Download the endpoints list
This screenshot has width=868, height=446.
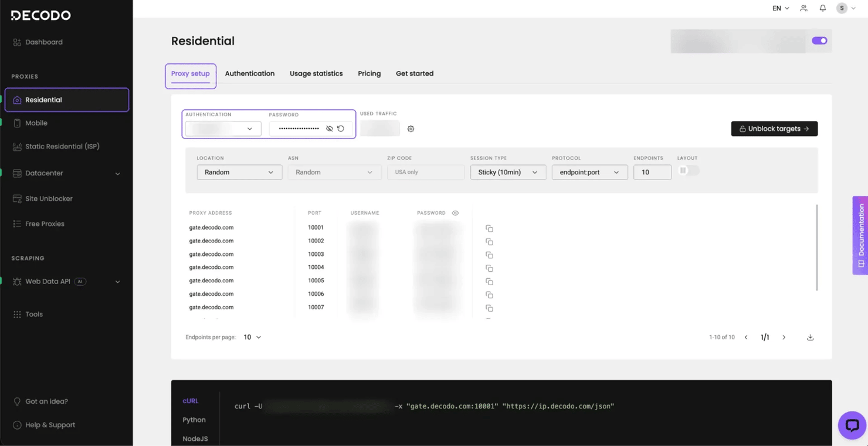810,337
